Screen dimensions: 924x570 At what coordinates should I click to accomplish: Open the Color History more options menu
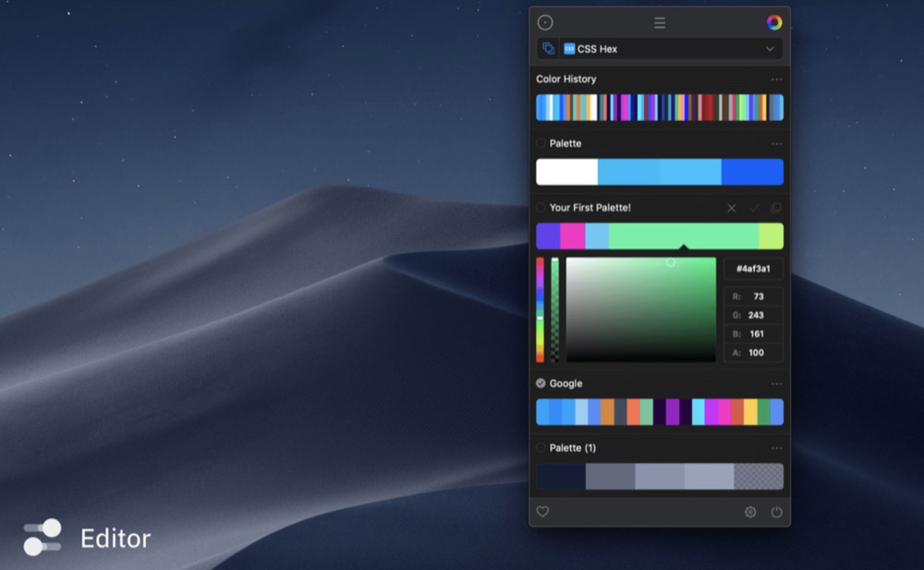coord(776,79)
